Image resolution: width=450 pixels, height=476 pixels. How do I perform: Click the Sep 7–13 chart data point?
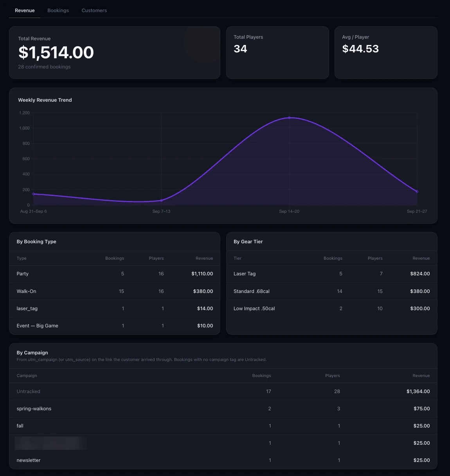coord(161,200)
